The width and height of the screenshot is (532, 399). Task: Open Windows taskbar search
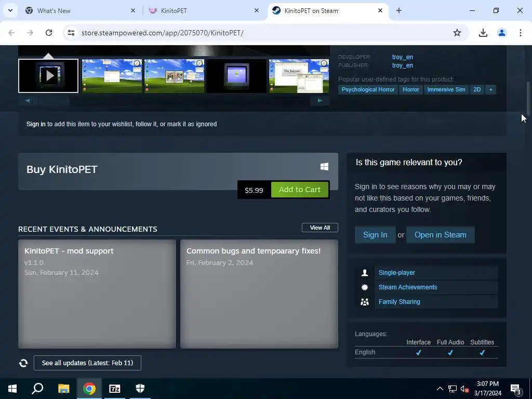tap(37, 389)
